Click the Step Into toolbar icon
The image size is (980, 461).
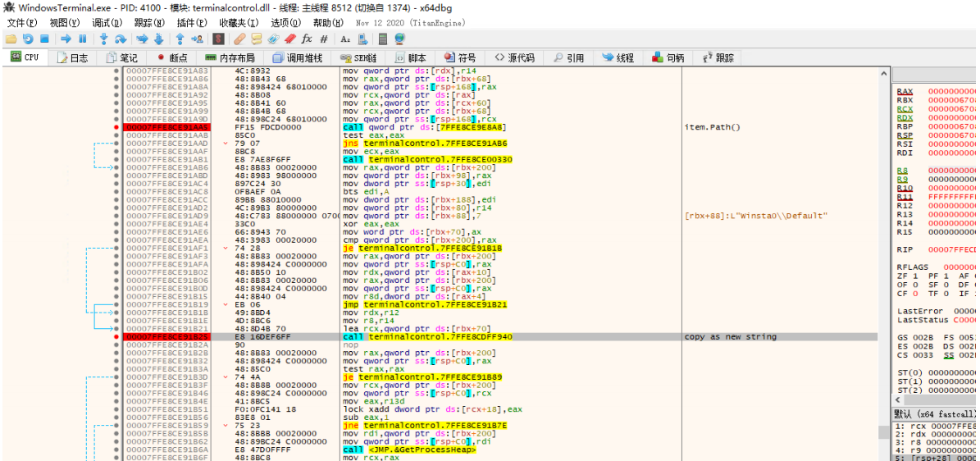pos(103,39)
